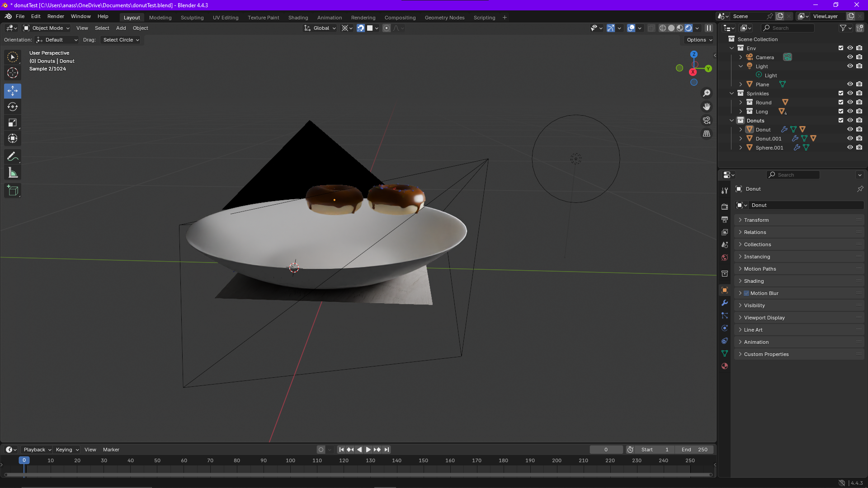Open the Playback dropdown in timeline
The width and height of the screenshot is (868, 488).
(x=37, y=450)
